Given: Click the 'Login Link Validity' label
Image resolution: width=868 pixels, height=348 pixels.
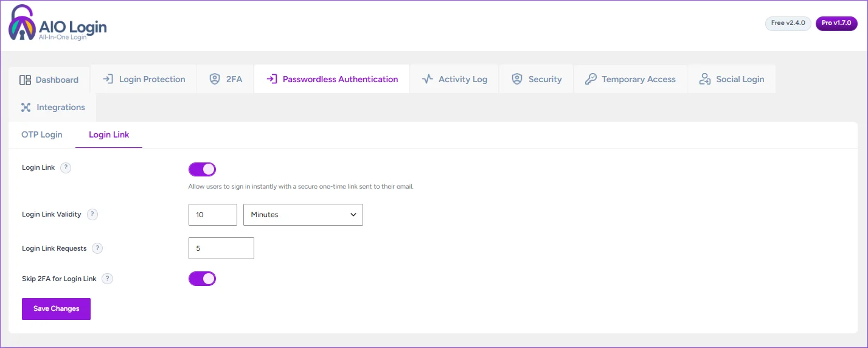Looking at the screenshot, I should point(52,214).
